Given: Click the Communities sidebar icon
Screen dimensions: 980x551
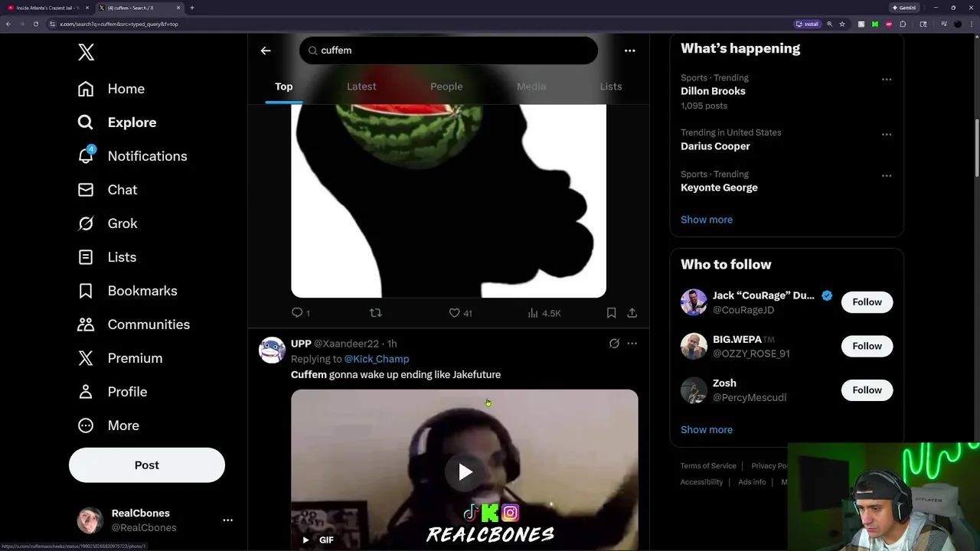Looking at the screenshot, I should [x=86, y=324].
